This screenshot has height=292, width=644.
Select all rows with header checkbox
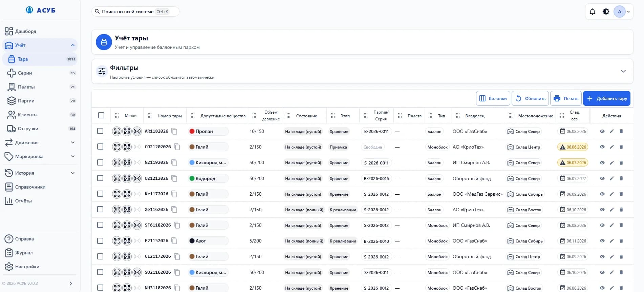101,115
